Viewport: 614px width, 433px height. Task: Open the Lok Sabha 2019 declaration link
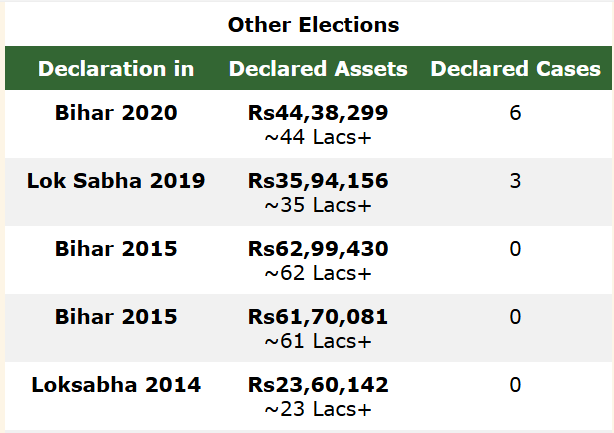[116, 181]
